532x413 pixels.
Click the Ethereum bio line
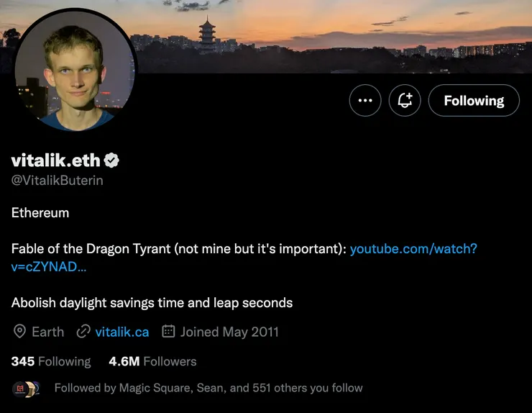point(40,213)
